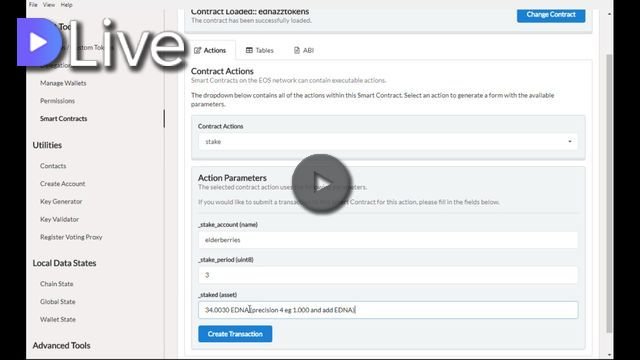Click the Utilities section heading
Image resolution: width=640 pixels, height=360 pixels.
point(47,145)
